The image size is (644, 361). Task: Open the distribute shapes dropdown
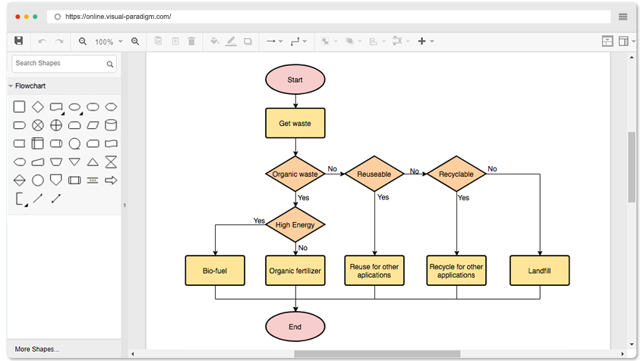(x=401, y=41)
